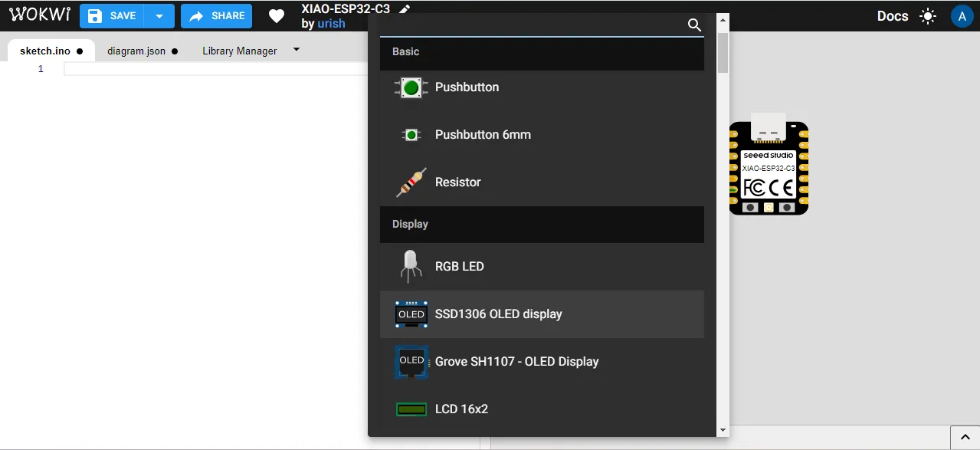
Task: Expand the bottom panel chevron
Action: point(965,439)
